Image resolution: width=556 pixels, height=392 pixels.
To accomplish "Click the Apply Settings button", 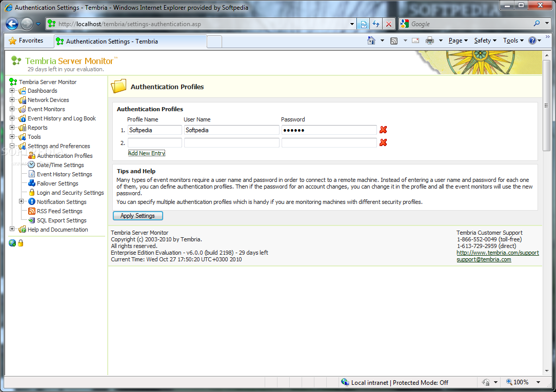I will pyautogui.click(x=137, y=216).
